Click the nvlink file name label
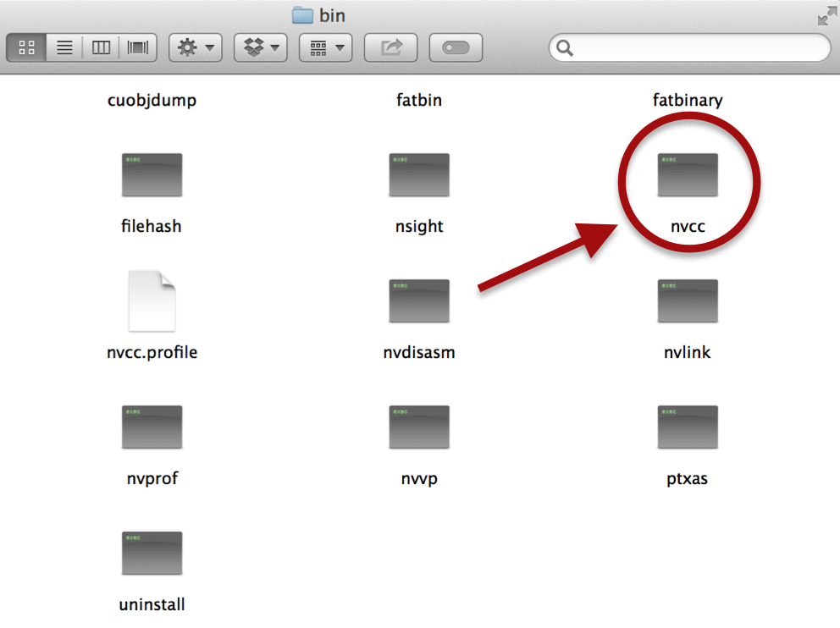 (688, 352)
